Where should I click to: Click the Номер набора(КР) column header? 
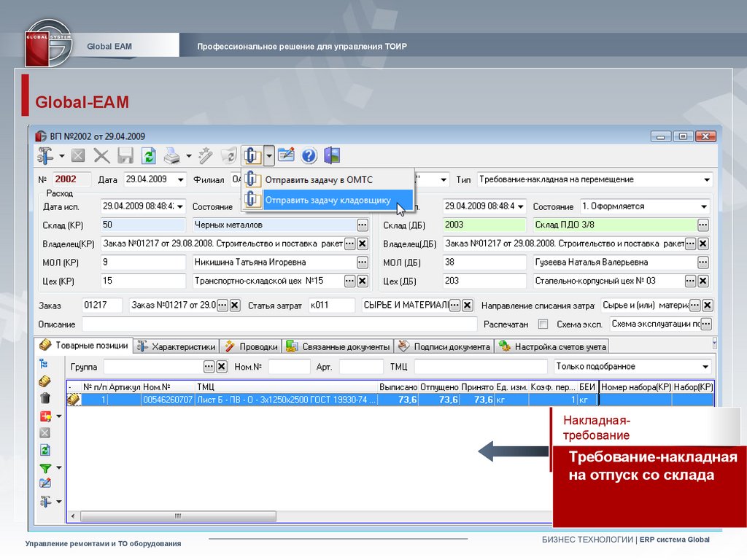click(x=635, y=387)
